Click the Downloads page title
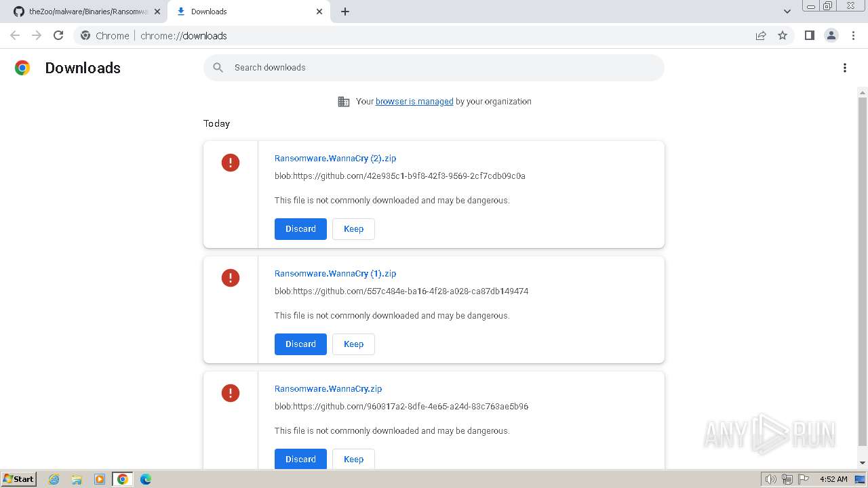The width and height of the screenshot is (868, 488). tap(83, 68)
